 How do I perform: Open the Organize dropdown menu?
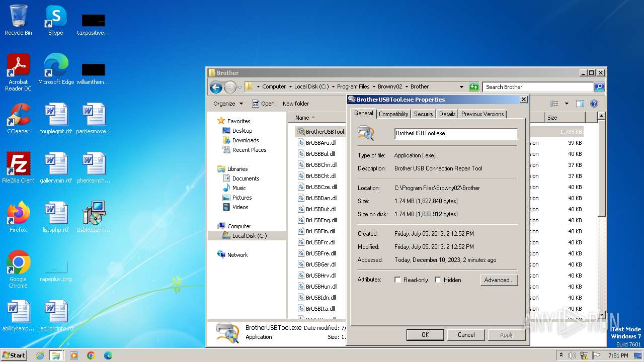tap(228, 104)
